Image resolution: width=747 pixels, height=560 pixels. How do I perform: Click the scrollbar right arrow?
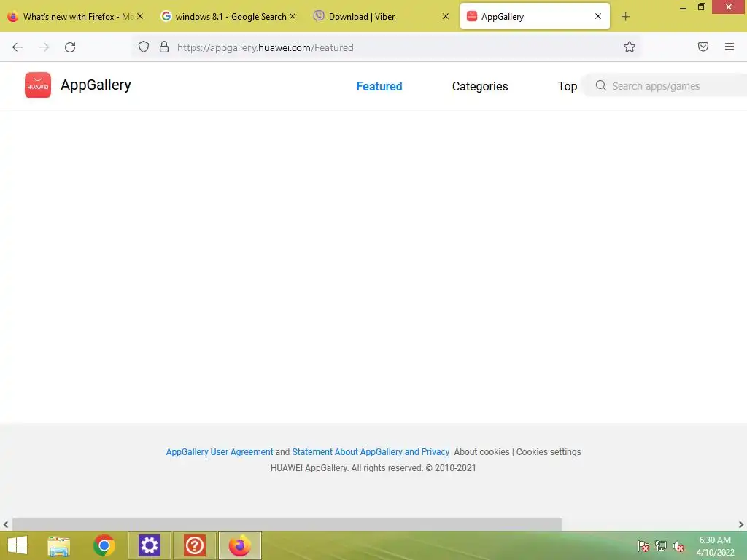[741, 524]
